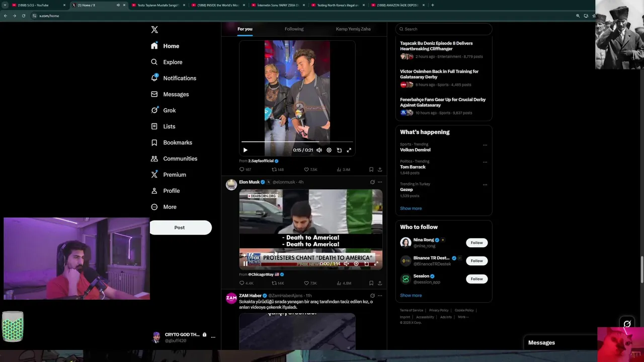Seek the 2.Sayfaofficial video progress bar
This screenshot has height=362, width=644.
(297, 142)
